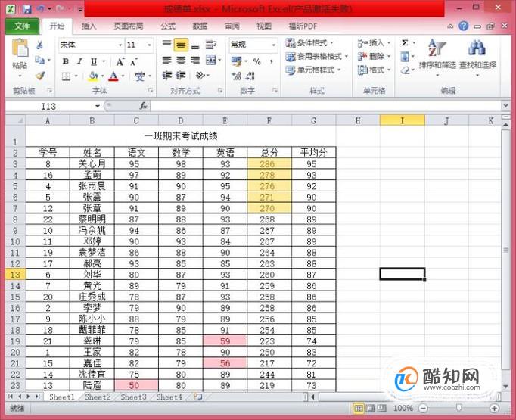Viewport: 516px width, 420px height.
Task: Decrease indent icon
Action: pos(167,76)
